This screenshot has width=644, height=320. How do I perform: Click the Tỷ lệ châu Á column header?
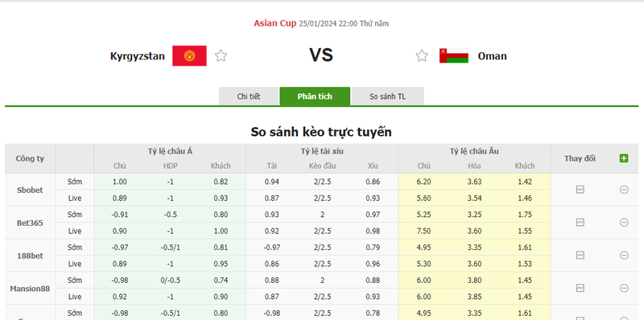[x=170, y=151]
